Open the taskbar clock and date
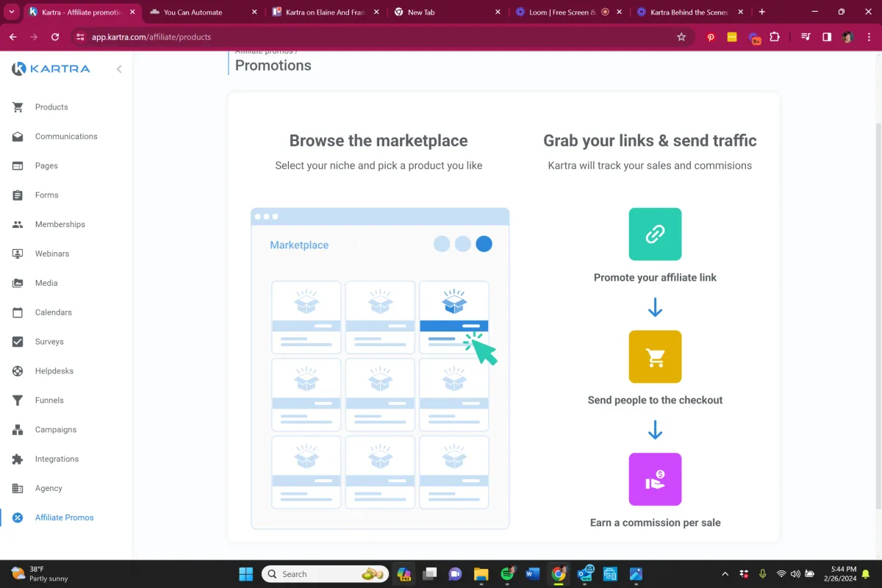Viewport: 882px width, 588px height. click(842, 574)
